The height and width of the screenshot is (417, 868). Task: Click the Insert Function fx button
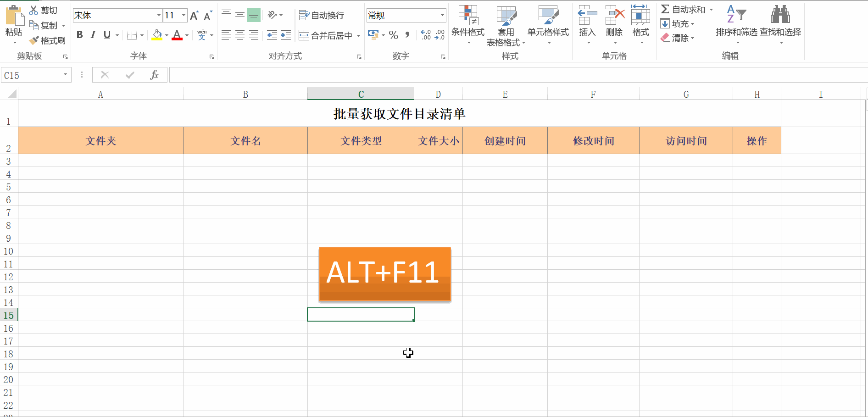pos(155,75)
